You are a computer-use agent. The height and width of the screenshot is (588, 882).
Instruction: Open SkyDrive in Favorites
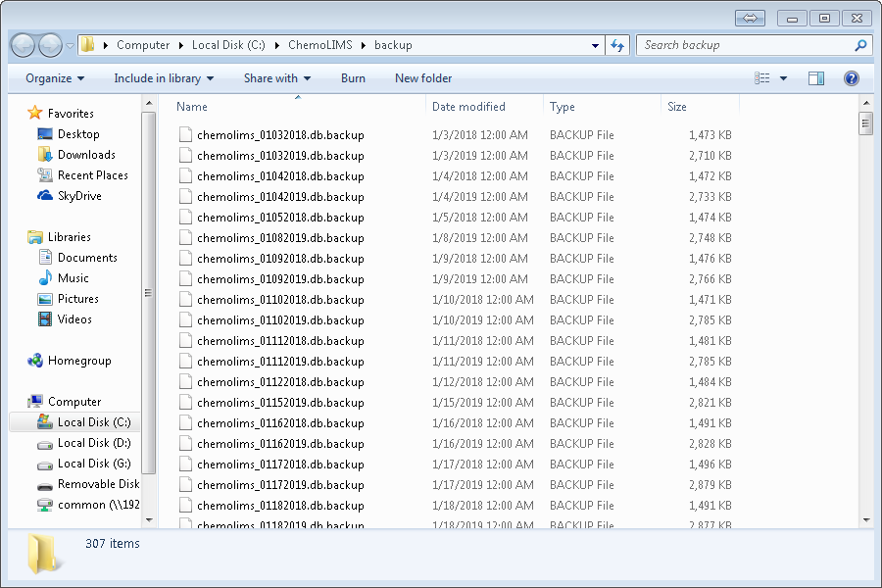tap(79, 196)
